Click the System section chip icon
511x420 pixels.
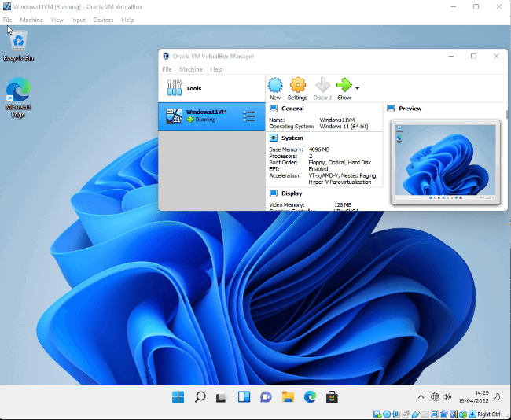(x=274, y=138)
